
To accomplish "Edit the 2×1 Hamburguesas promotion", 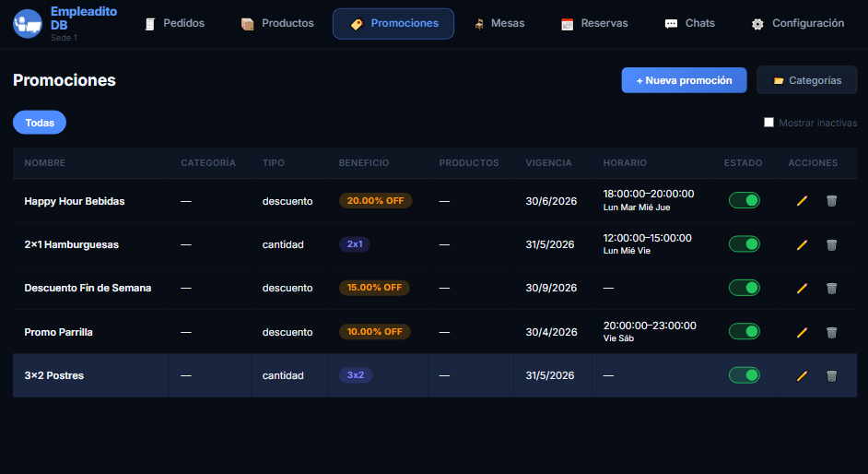I will point(802,244).
